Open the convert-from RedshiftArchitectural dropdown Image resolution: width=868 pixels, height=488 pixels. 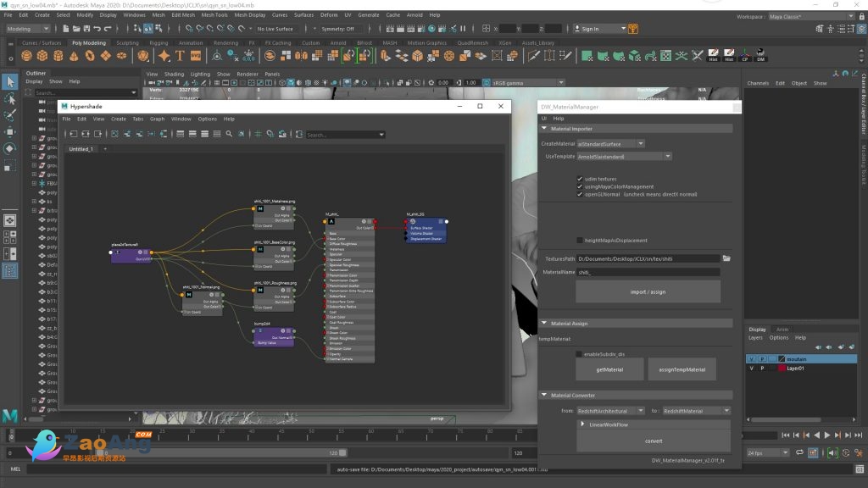610,411
